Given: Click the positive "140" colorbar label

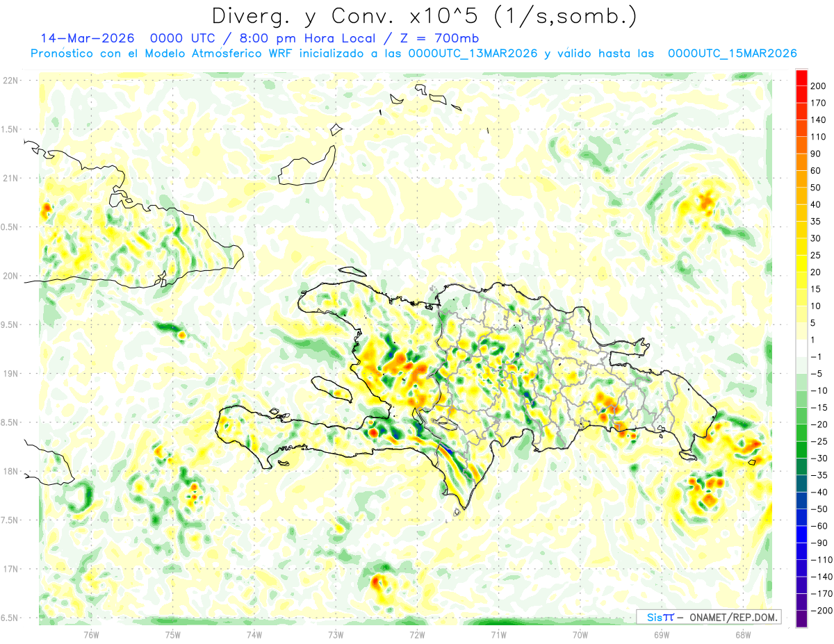Looking at the screenshot, I should click(x=817, y=120).
